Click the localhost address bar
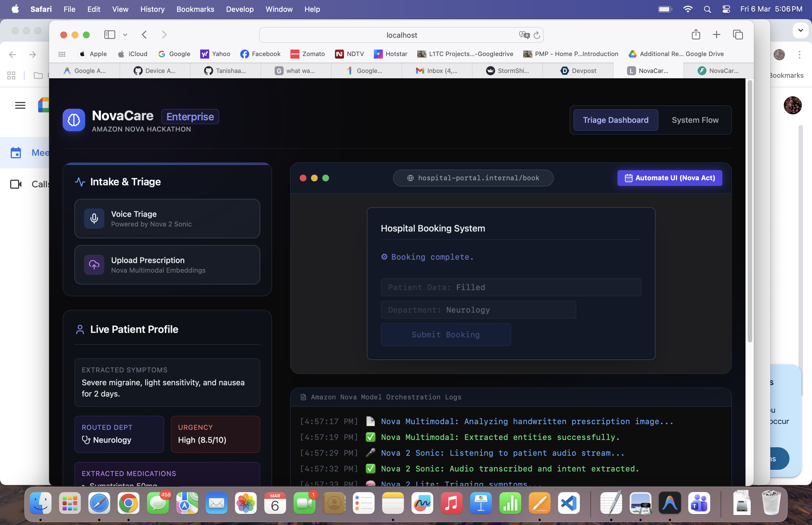 [x=401, y=35]
